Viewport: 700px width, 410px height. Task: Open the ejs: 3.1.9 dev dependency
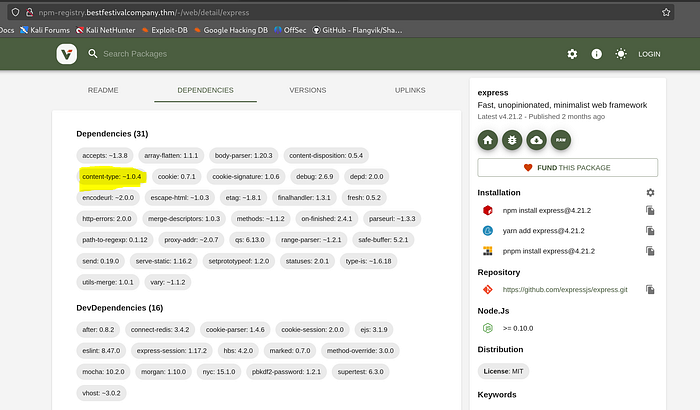tap(374, 330)
